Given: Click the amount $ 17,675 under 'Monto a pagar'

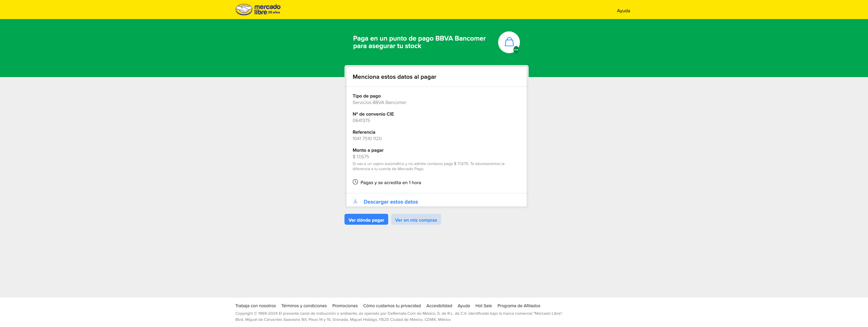Looking at the screenshot, I should 361,157.
